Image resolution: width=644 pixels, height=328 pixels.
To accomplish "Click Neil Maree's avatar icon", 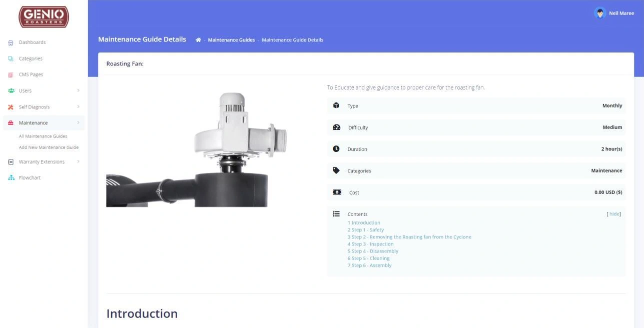I will coord(599,13).
